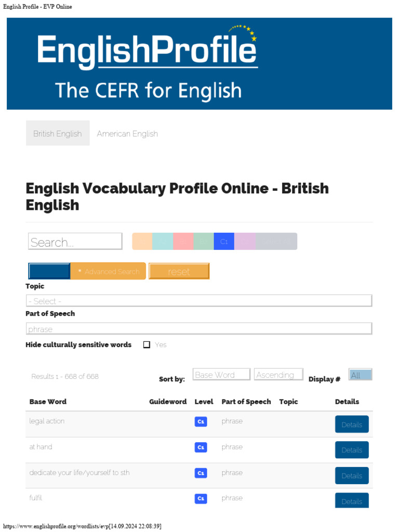Click in the Search text field
The height and width of the screenshot is (532, 399).
pyautogui.click(x=75, y=242)
